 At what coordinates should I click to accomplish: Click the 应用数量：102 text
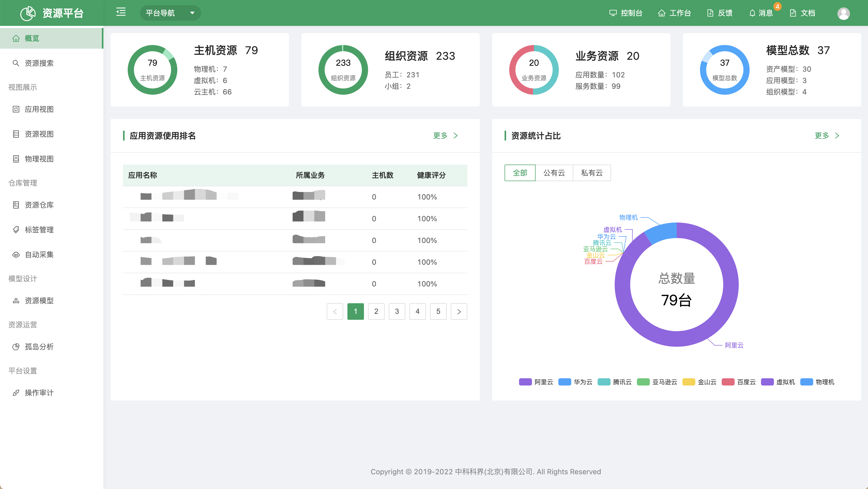[600, 75]
